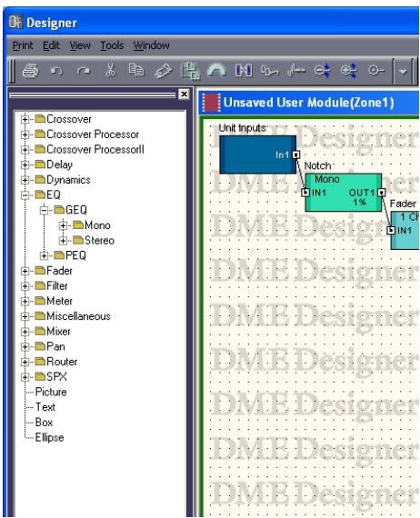Select the Crossover folder label

pyautogui.click(x=69, y=119)
